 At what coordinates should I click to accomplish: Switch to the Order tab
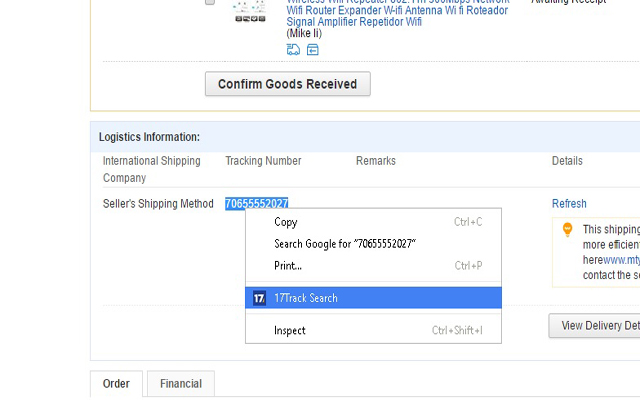116,383
